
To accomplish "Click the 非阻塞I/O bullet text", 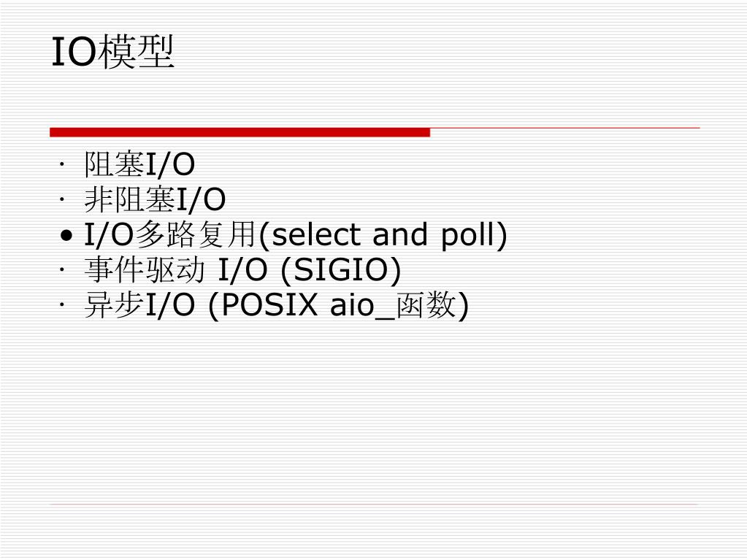I will 155,199.
